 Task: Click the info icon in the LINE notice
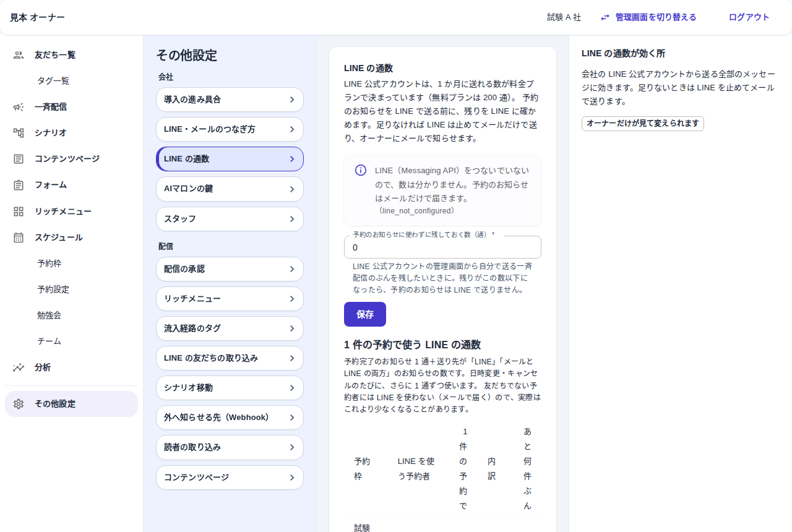(x=361, y=170)
